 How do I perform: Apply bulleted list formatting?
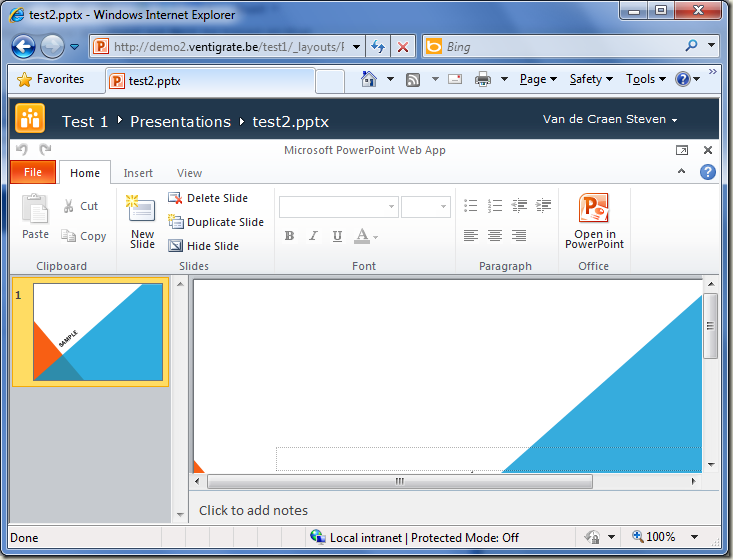[470, 205]
